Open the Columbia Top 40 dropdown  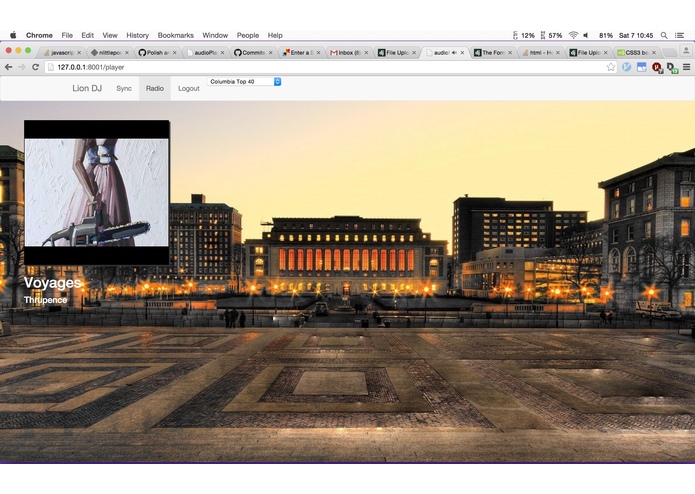tap(244, 82)
